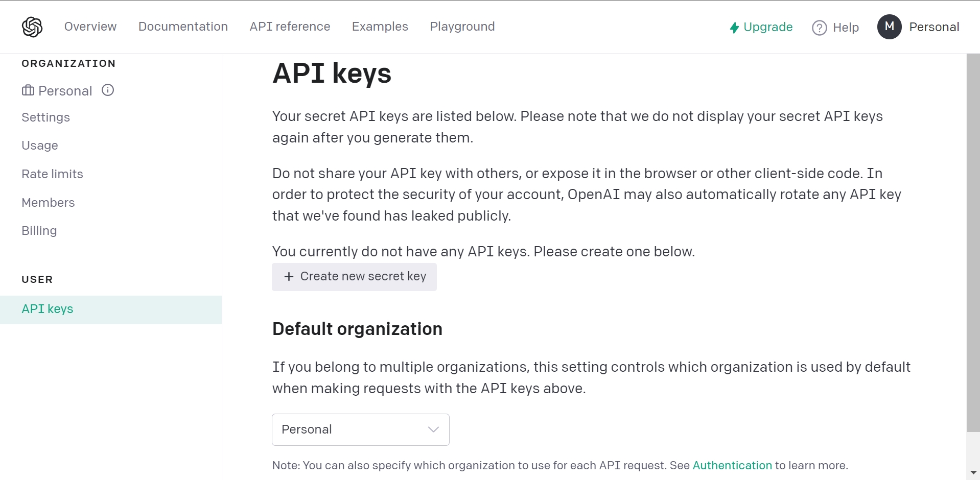
Task: Click the chevron on the Personal organization selector
Action: click(x=432, y=429)
